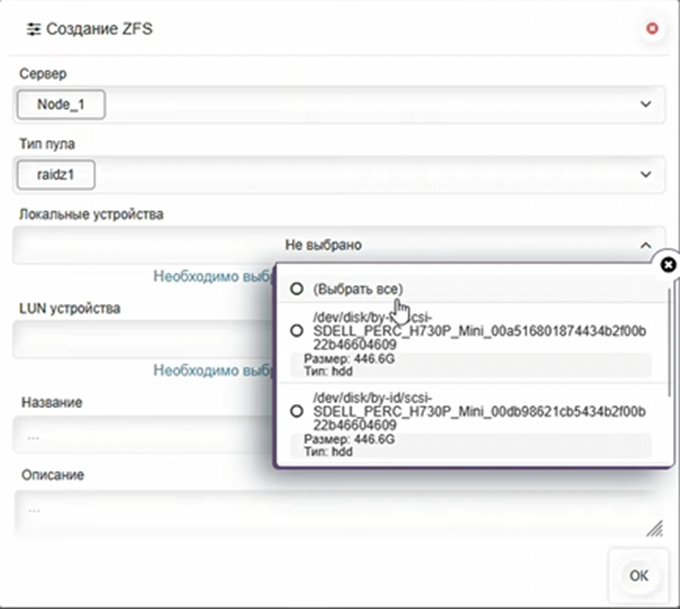Select radio for disk ending 00a51680874434b2f00b
Image resolution: width=680 pixels, height=609 pixels.
297,331
